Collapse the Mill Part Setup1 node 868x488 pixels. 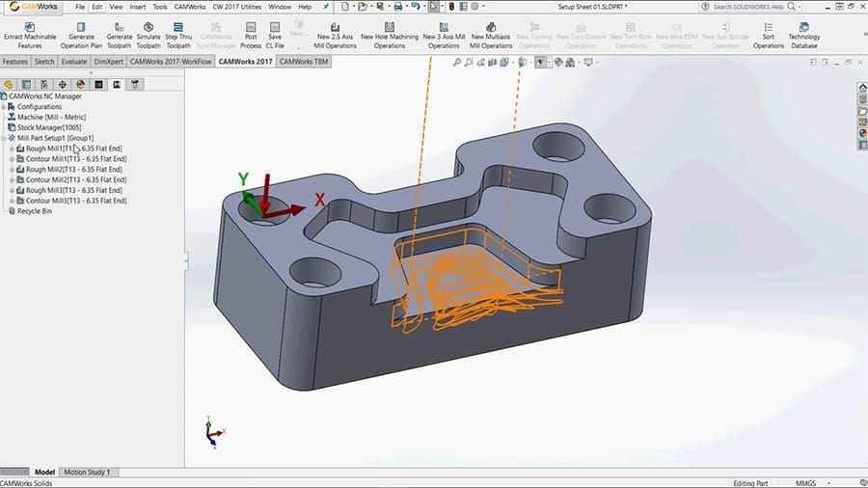click(3, 138)
